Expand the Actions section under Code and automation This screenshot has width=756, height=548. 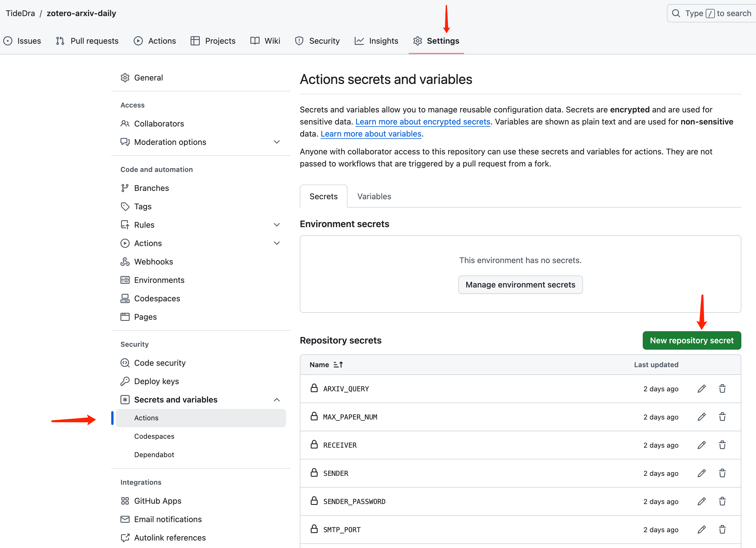coord(276,243)
